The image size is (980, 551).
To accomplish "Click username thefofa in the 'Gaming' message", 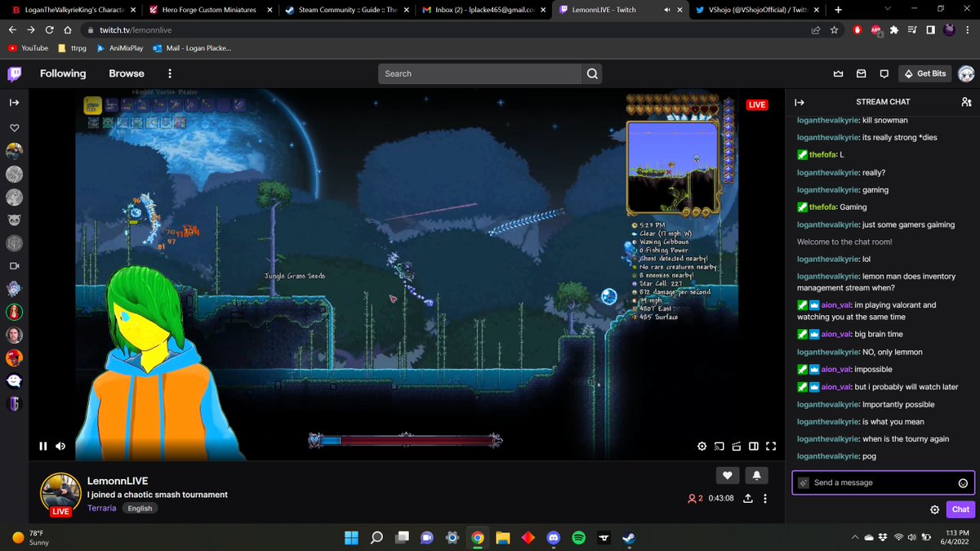I will point(823,207).
